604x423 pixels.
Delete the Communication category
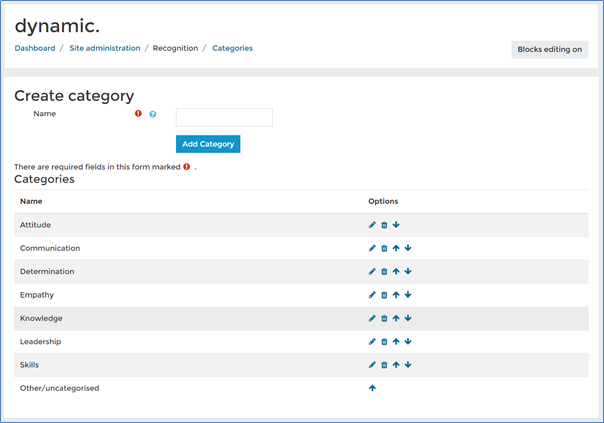[384, 248]
